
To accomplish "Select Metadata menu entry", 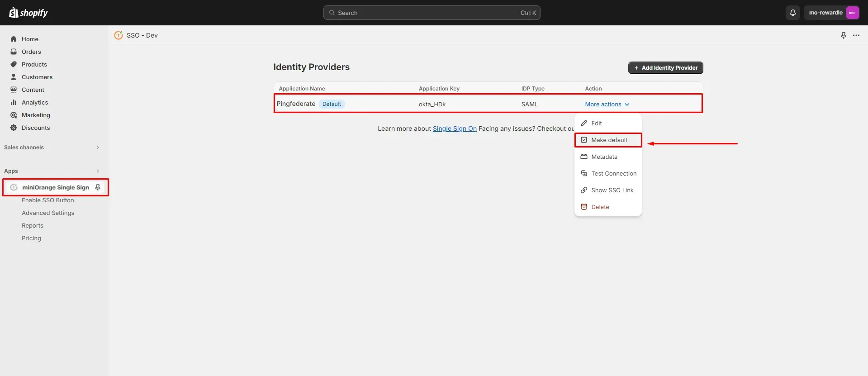I will pyautogui.click(x=608, y=157).
